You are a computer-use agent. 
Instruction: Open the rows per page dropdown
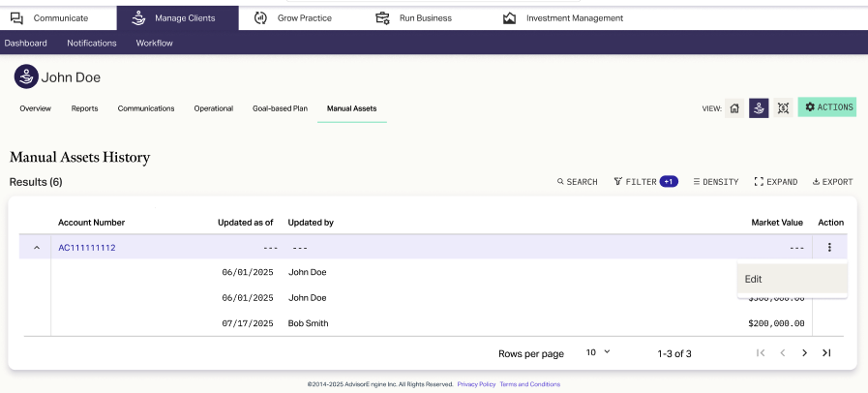pyautogui.click(x=598, y=352)
